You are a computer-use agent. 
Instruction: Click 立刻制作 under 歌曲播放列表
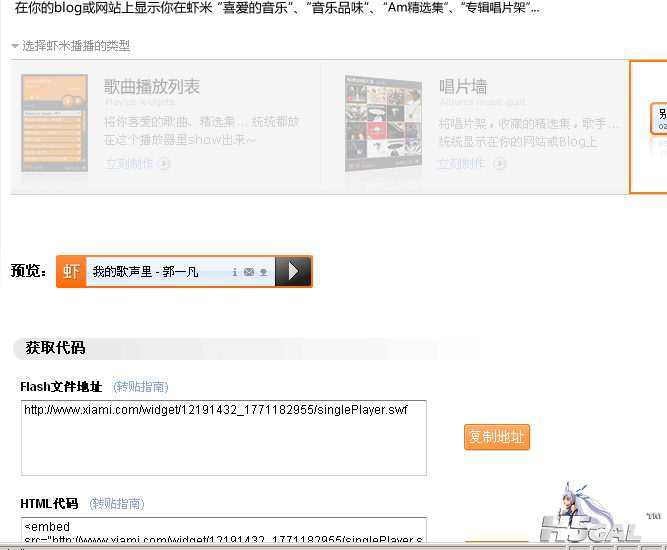tap(129, 164)
